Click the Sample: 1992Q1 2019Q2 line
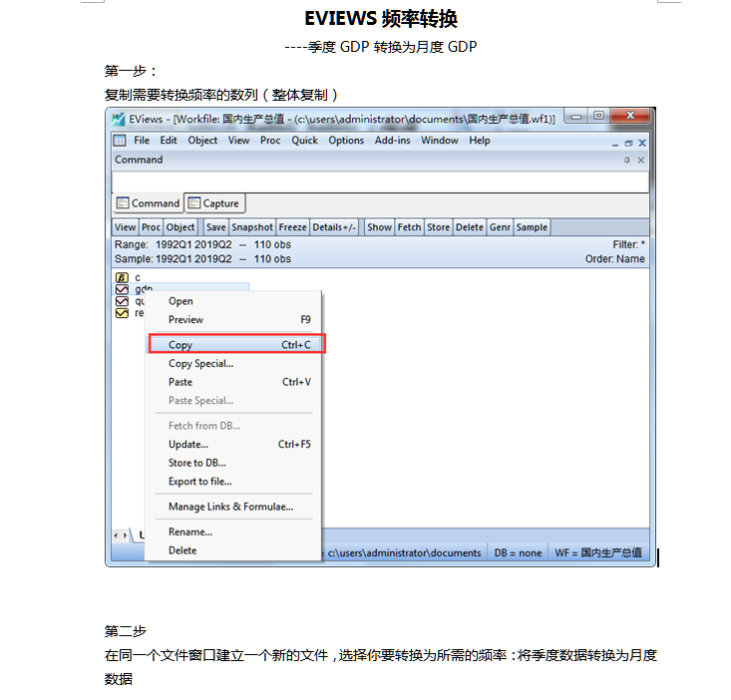 pyautogui.click(x=202, y=259)
